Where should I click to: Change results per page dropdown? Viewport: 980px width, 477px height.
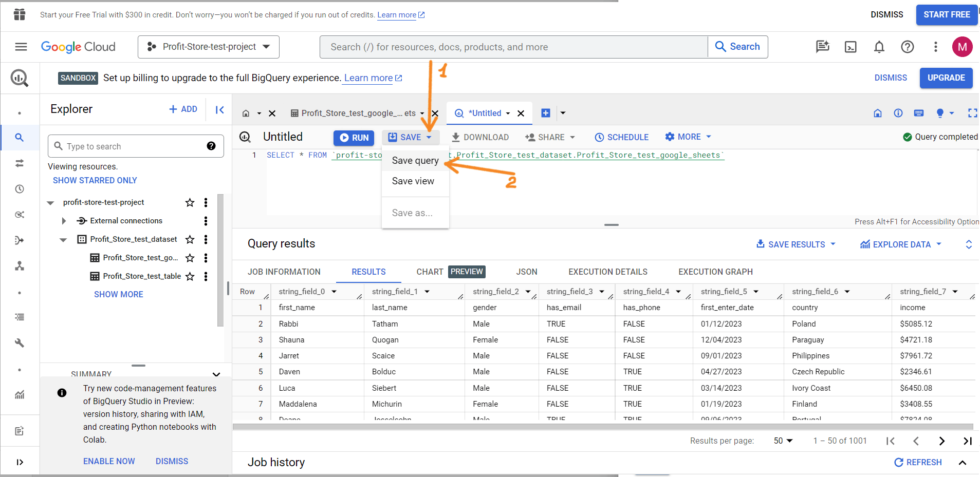click(x=783, y=441)
